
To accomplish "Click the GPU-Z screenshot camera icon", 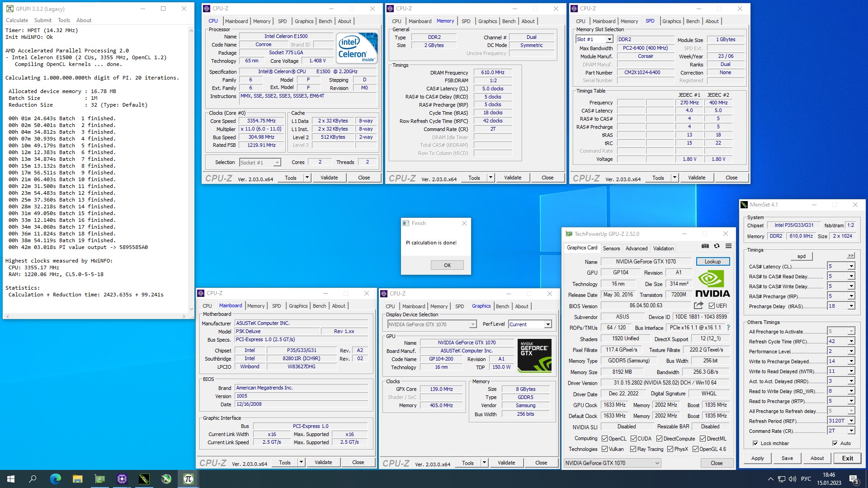I will [x=705, y=246].
